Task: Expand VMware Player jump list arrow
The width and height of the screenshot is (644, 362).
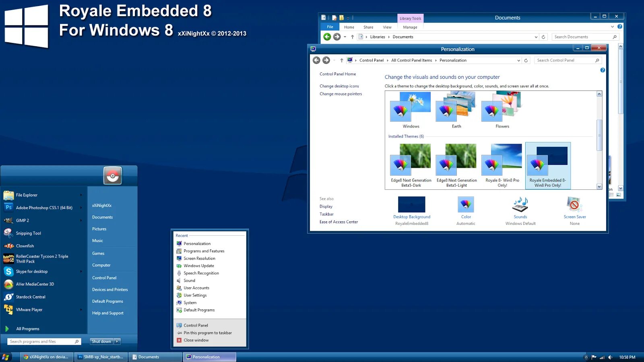Action: 81,310
